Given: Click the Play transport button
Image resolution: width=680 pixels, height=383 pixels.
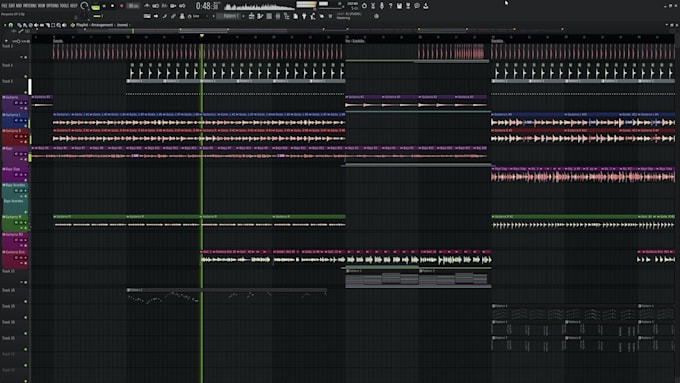Looking at the screenshot, I should (104, 6).
